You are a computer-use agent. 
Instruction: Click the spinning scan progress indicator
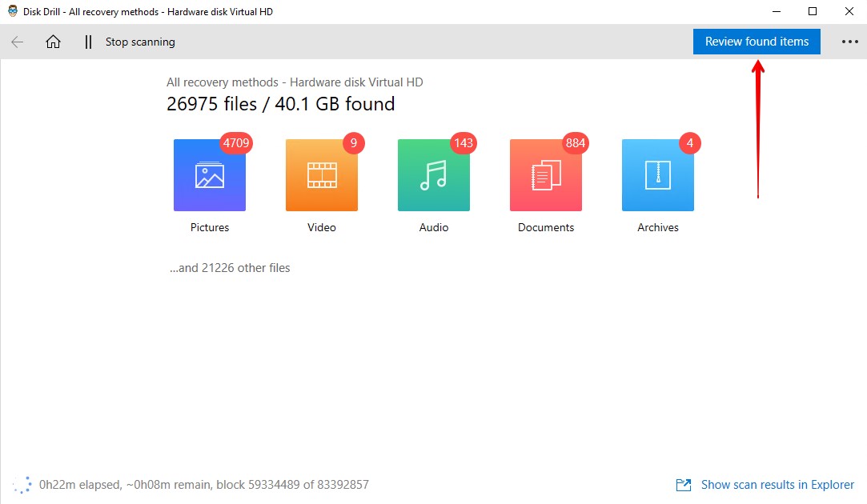[22, 485]
